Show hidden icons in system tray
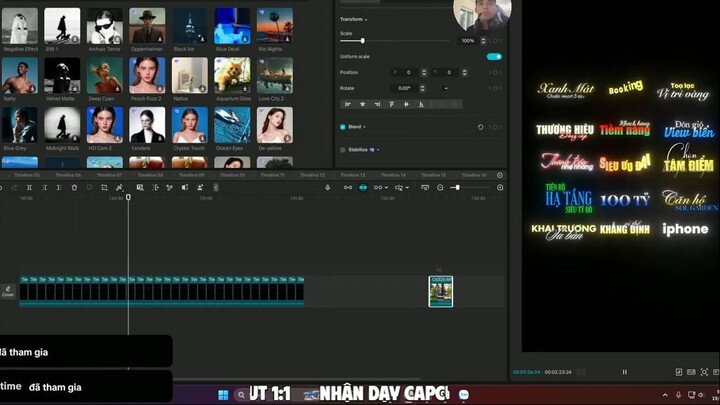This screenshot has height=405, width=720. 665,394
